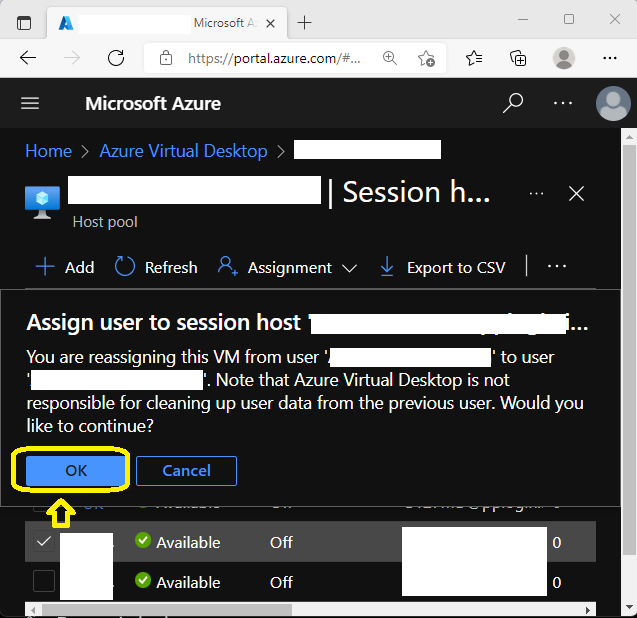The image size is (637, 618).
Task: Close the Session hosts blade
Action: 576,193
